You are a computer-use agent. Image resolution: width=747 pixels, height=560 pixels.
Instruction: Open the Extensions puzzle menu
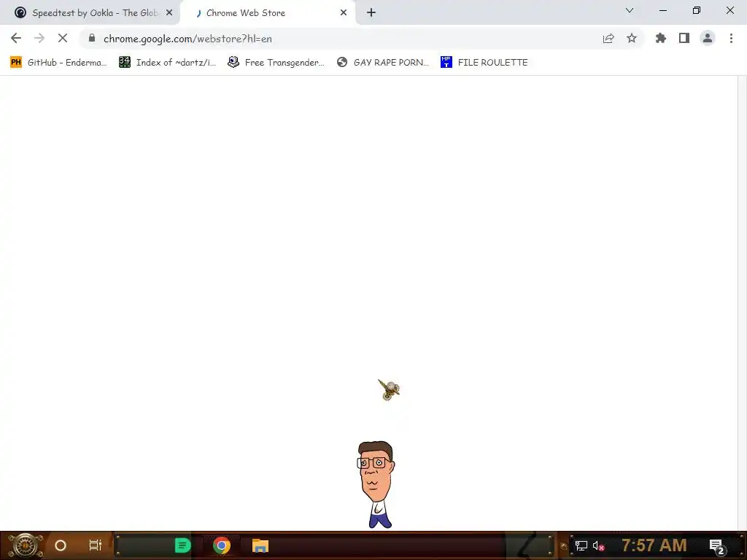(660, 38)
